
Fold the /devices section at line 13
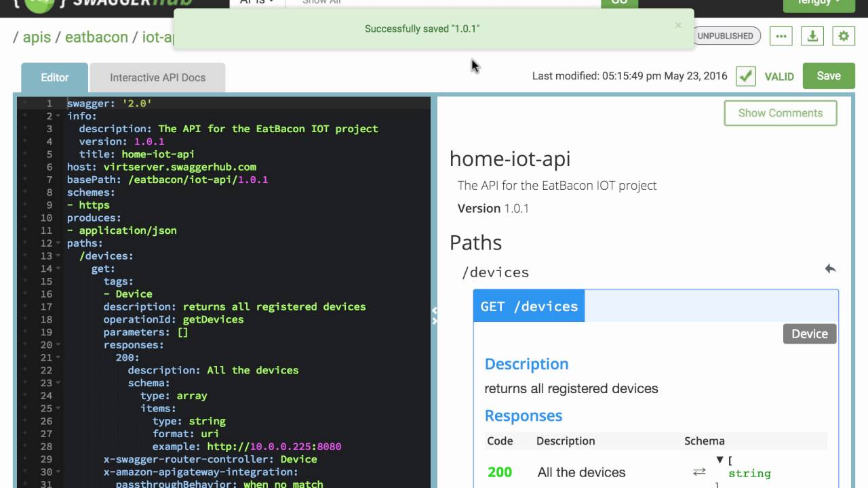coord(59,256)
